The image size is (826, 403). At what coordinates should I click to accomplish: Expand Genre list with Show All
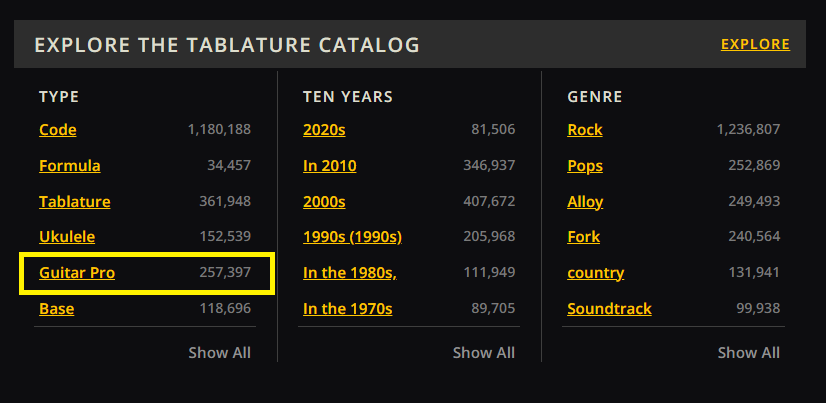(x=749, y=352)
